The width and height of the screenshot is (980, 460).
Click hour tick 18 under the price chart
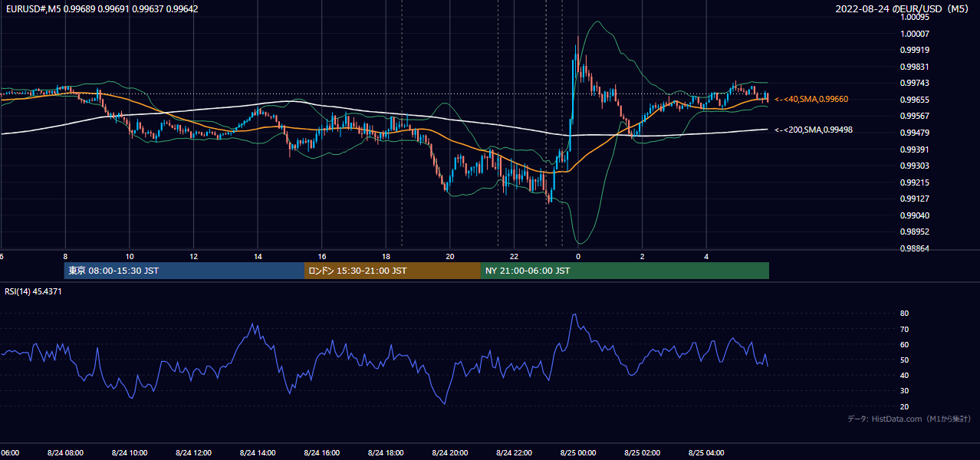coord(386,256)
